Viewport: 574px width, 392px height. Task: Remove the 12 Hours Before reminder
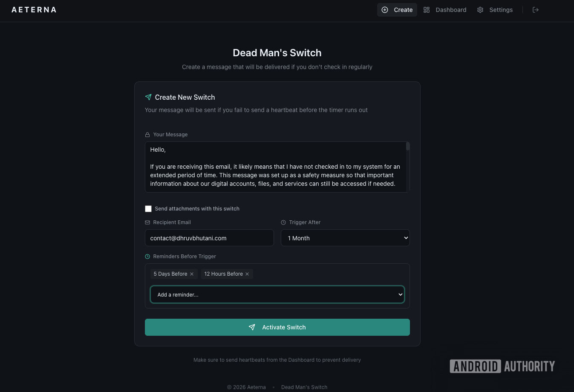point(247,274)
